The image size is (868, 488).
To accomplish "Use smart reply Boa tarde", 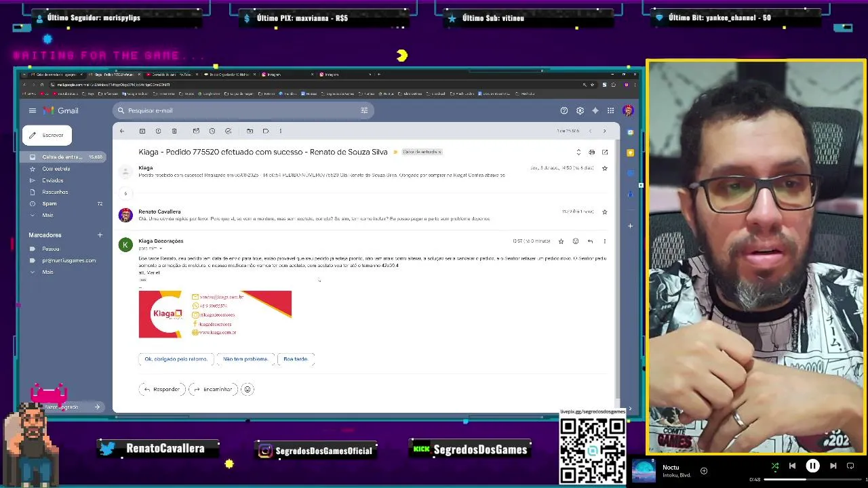I will point(296,359).
